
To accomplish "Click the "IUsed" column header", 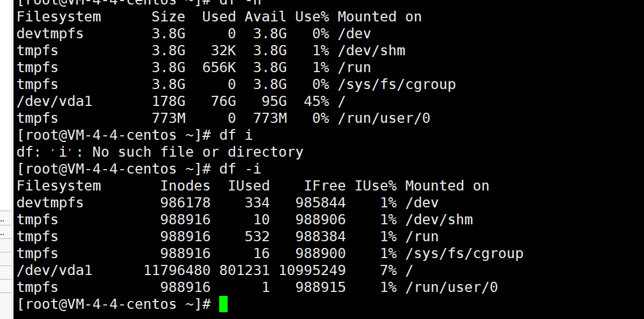I will pyautogui.click(x=248, y=186).
